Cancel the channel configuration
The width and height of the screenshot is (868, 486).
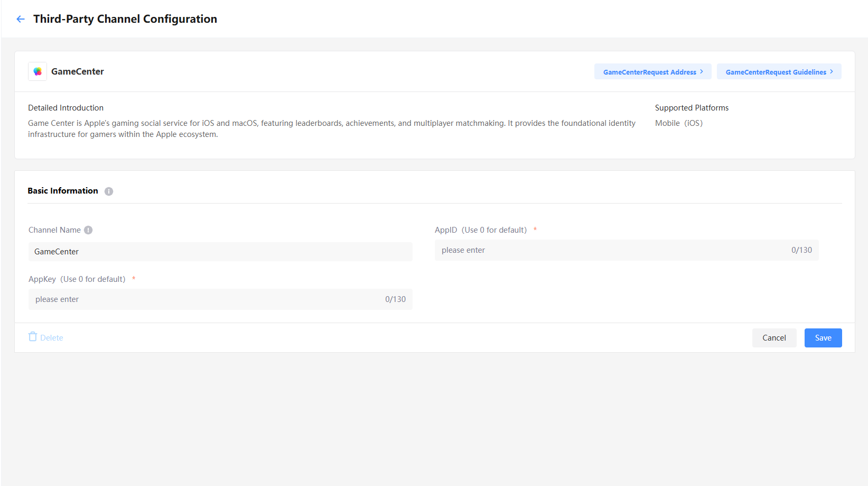click(x=774, y=338)
